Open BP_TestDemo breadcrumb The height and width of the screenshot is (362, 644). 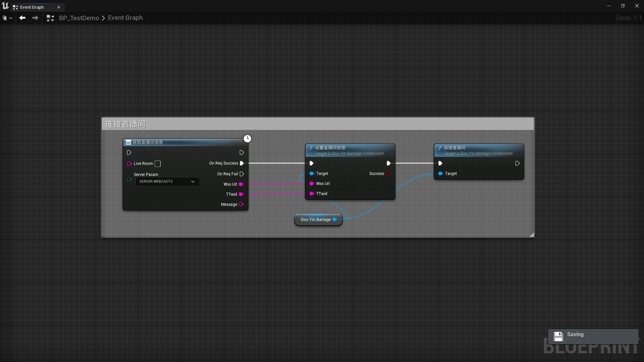(79, 18)
